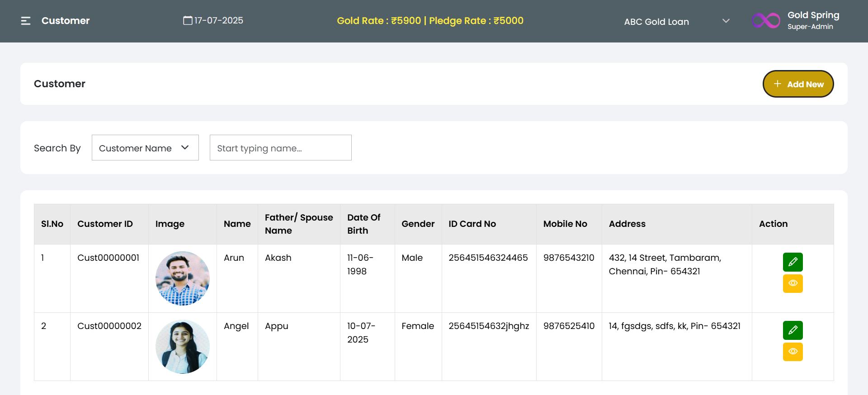Click the Customer card heading
Image resolution: width=868 pixels, height=395 pixels.
[60, 84]
